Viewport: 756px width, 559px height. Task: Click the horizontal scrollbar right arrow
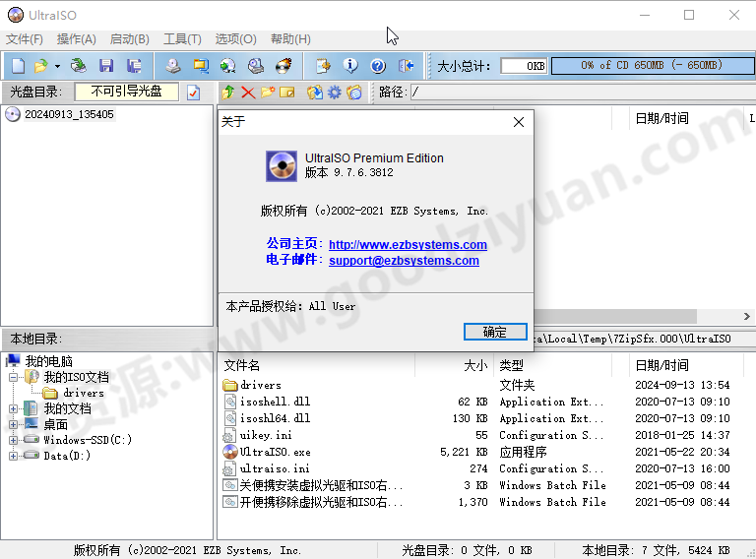point(747,316)
